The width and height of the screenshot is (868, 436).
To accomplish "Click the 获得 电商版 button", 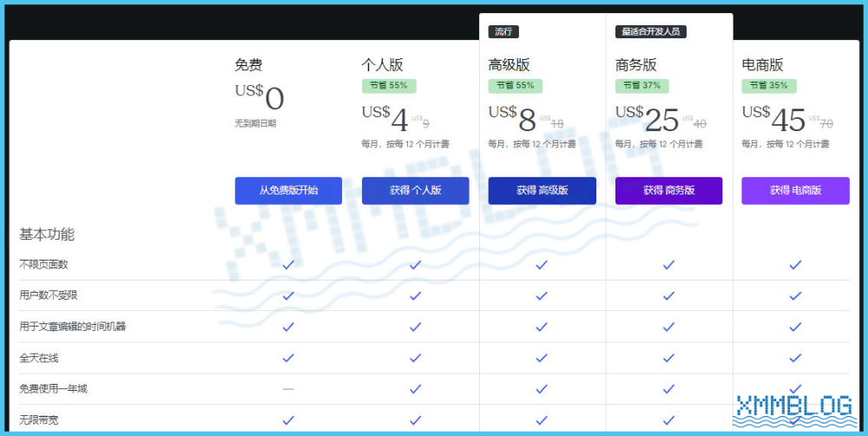I will (x=795, y=190).
